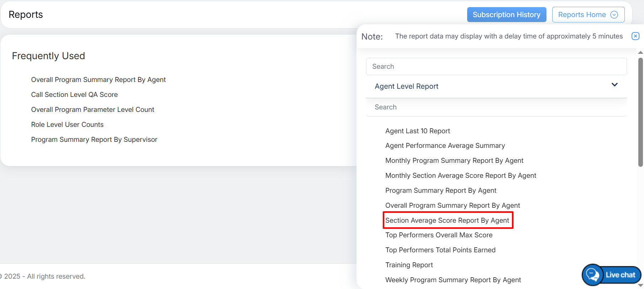Click the Search box under Agent Level Report
The image size is (644, 289).
[x=496, y=107]
